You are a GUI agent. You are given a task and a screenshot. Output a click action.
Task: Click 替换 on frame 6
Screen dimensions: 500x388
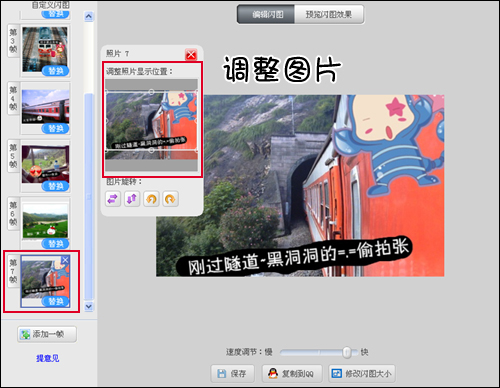(x=56, y=244)
